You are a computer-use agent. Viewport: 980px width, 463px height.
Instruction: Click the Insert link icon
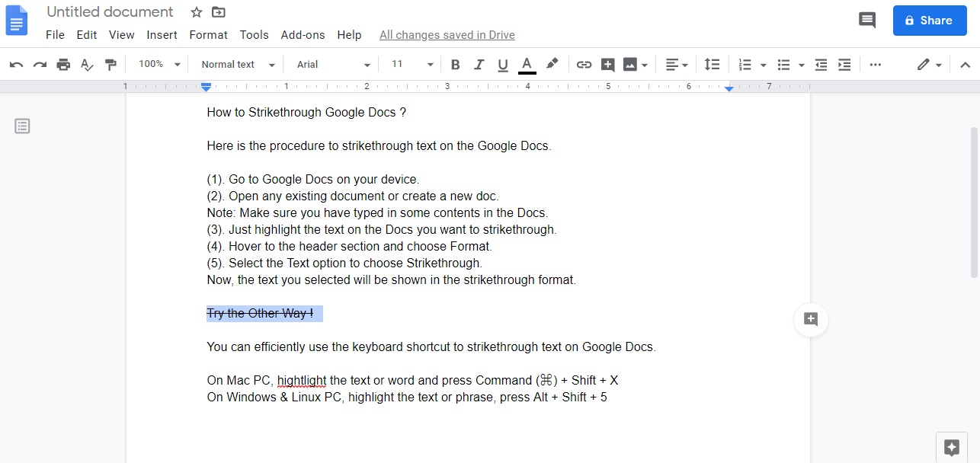584,65
